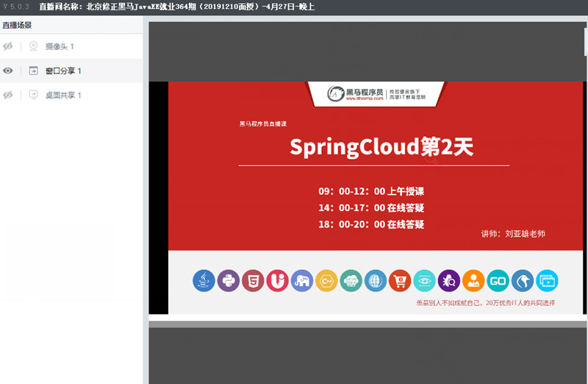Click the 黑马程序员 horse logo
The width and height of the screenshot is (588, 384).
pyautogui.click(x=336, y=93)
